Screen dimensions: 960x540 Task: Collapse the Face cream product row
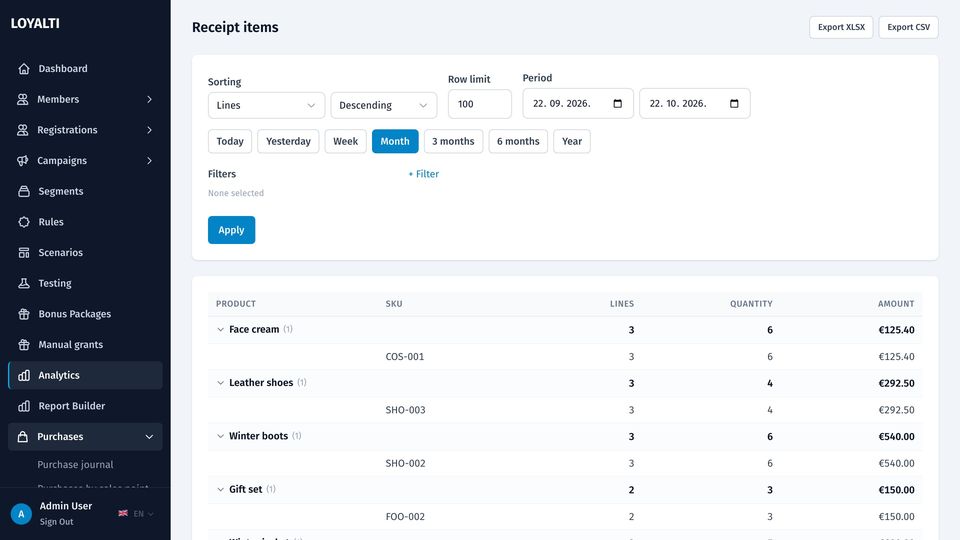click(x=220, y=329)
